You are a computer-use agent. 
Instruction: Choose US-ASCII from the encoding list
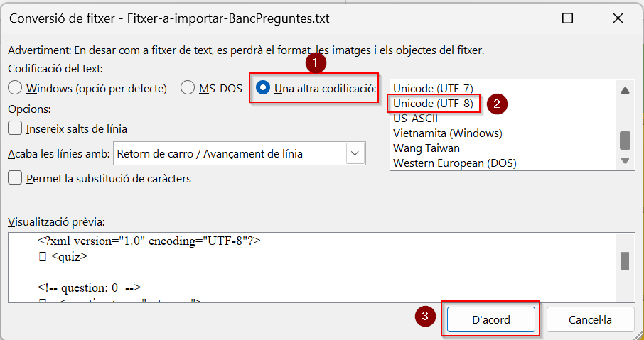tap(415, 119)
